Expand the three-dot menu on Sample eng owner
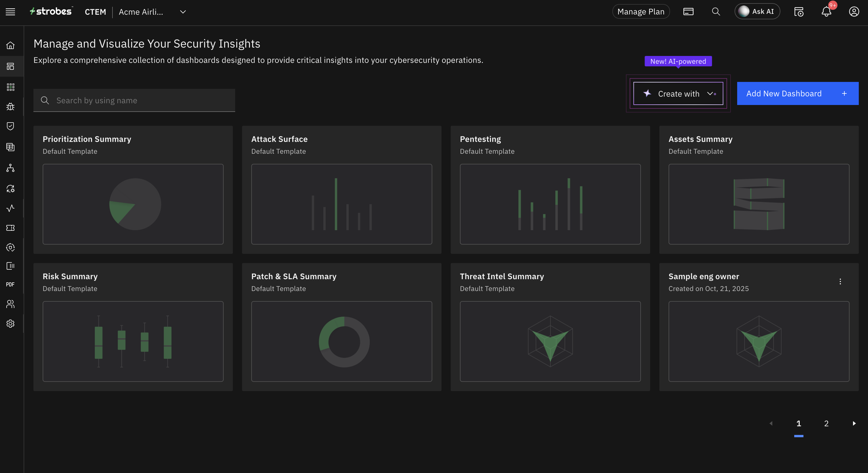Viewport: 868px width, 473px height. click(x=840, y=281)
